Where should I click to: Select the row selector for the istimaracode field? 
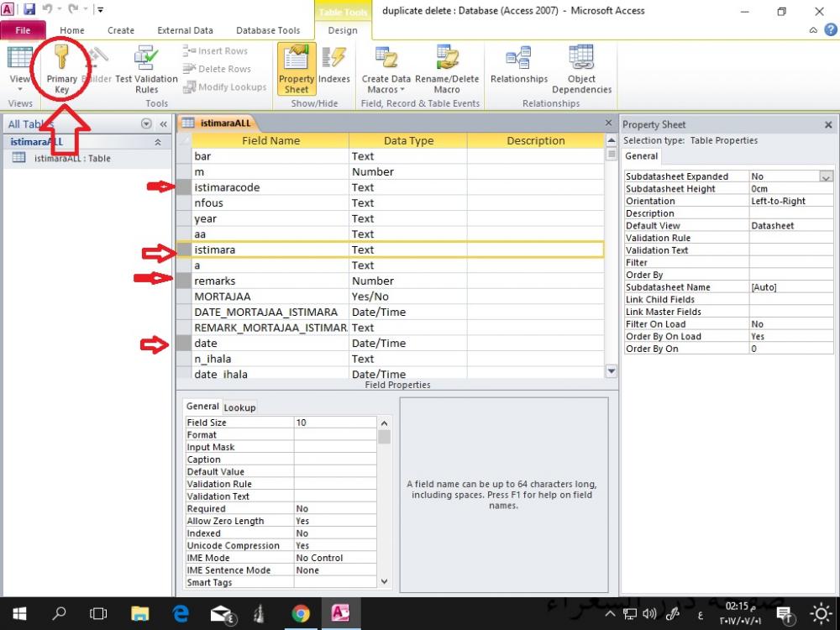(x=184, y=187)
